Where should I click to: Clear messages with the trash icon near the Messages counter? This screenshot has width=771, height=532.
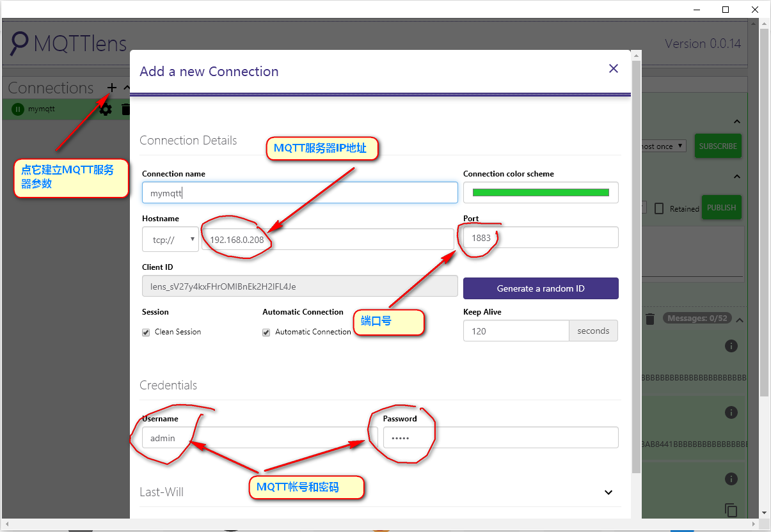click(650, 318)
